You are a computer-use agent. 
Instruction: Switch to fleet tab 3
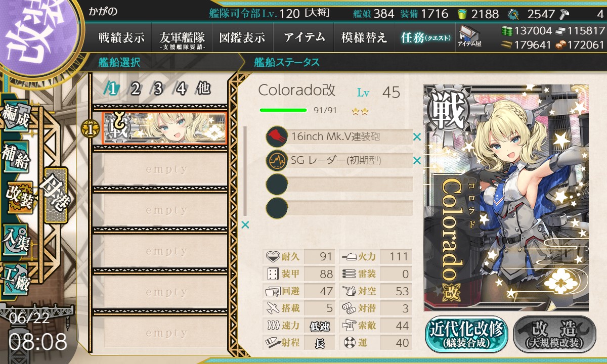(157, 89)
